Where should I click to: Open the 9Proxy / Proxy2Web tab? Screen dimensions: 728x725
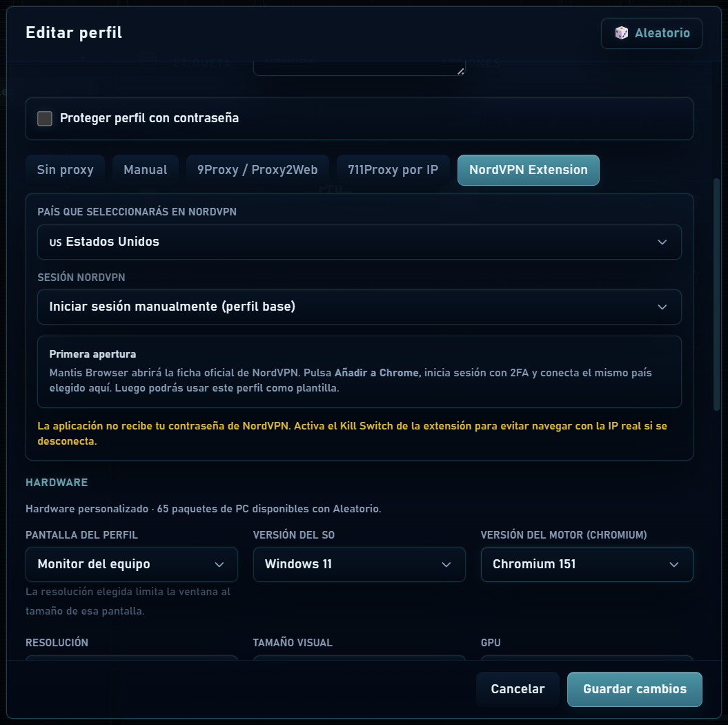click(257, 170)
